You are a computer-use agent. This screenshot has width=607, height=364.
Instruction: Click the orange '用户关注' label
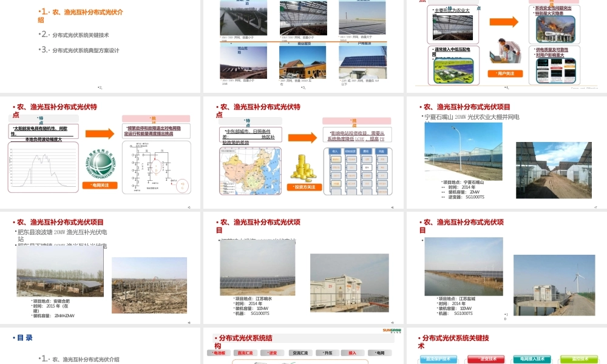point(505,73)
